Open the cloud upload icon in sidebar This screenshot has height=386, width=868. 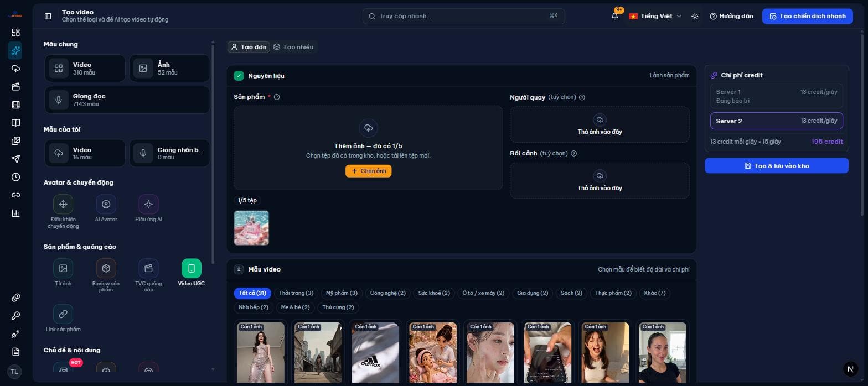coord(15,69)
